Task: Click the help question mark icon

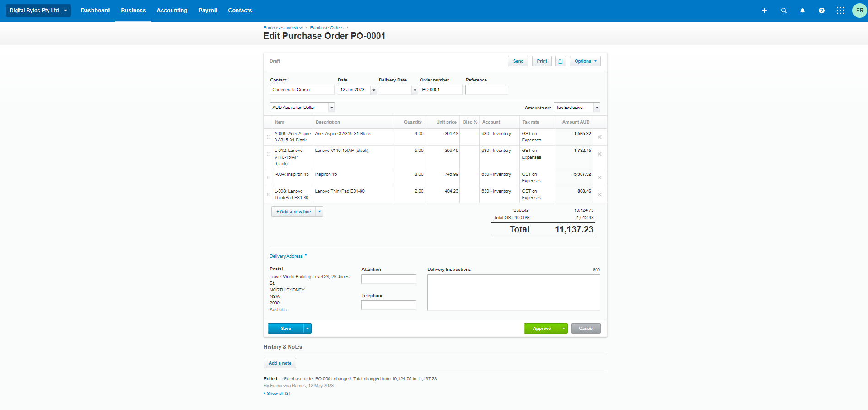Action: point(822,11)
